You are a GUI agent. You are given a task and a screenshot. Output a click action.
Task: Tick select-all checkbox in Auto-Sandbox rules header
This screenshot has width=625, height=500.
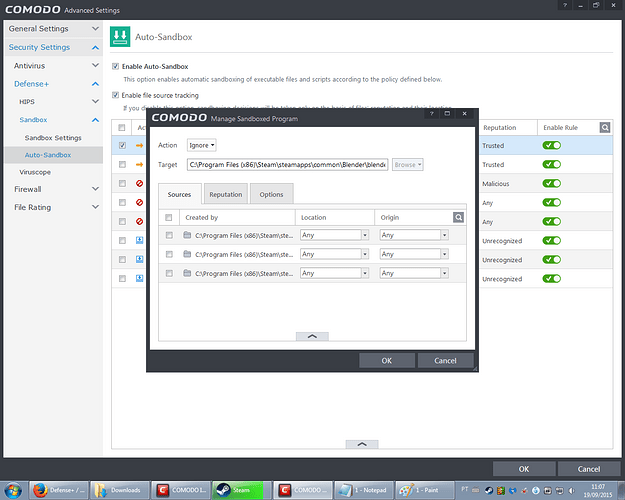click(122, 128)
